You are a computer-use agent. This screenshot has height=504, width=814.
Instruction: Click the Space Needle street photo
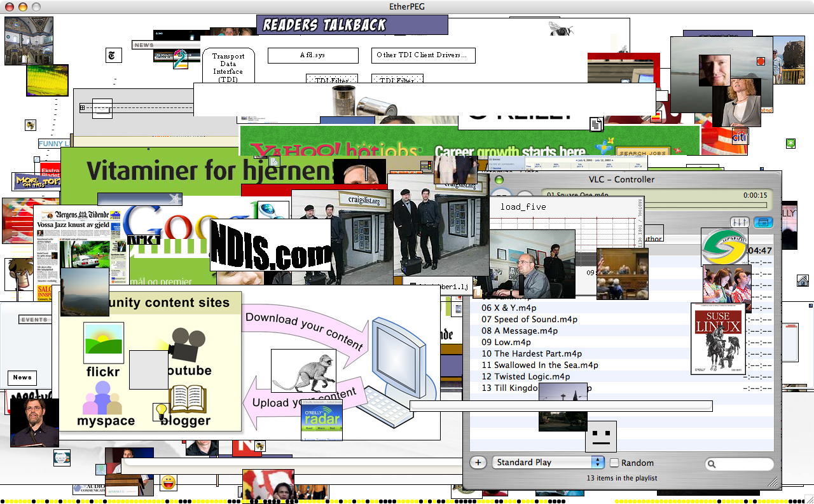coord(563,407)
